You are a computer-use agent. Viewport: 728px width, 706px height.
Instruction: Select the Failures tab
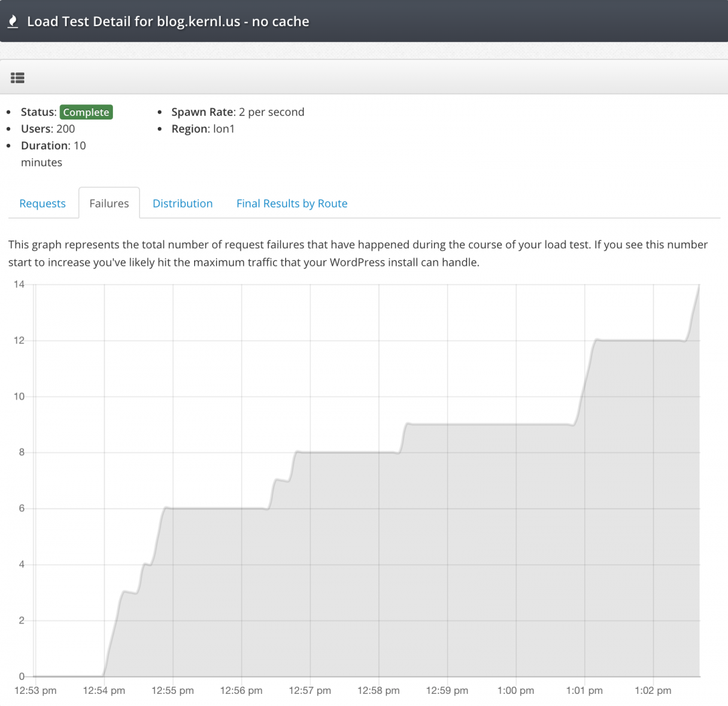109,203
